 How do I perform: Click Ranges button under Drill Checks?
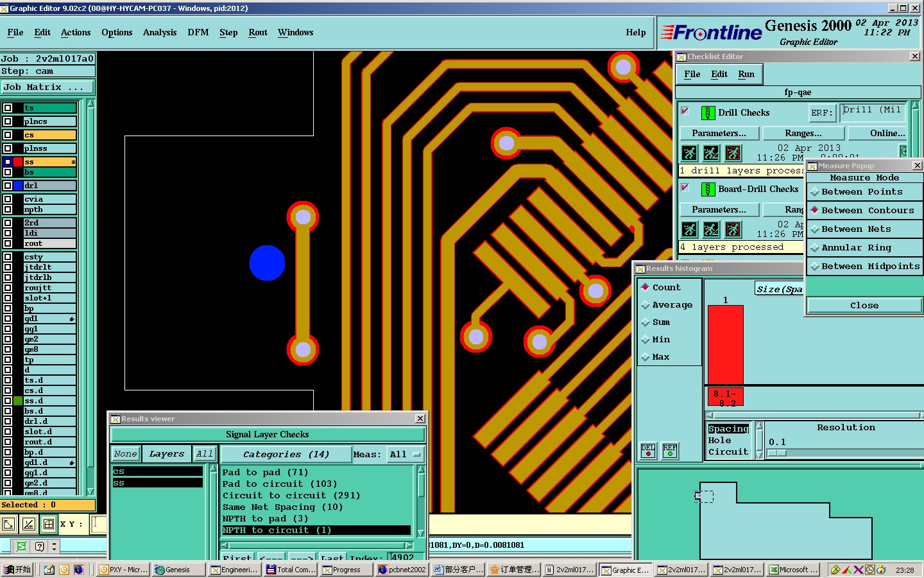[803, 134]
